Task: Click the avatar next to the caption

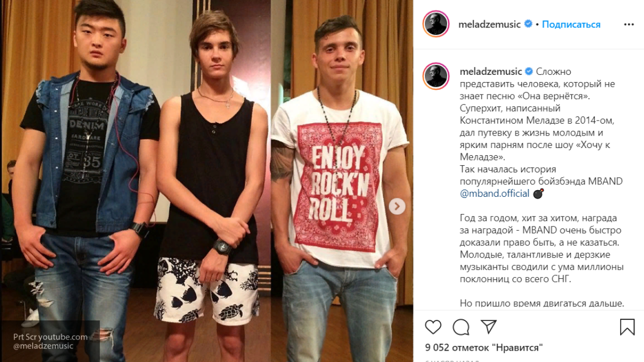Action: point(436,76)
